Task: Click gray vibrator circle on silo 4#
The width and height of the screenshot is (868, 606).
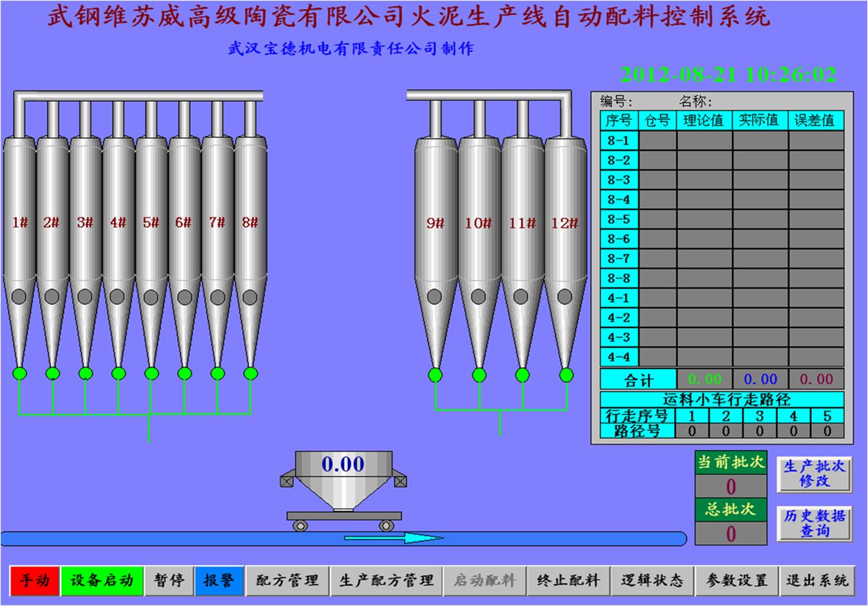Action: 117,297
